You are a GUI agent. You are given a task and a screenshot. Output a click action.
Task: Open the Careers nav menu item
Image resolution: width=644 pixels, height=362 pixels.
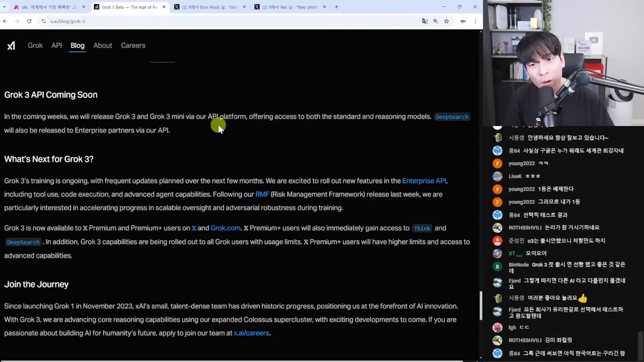[133, 45]
